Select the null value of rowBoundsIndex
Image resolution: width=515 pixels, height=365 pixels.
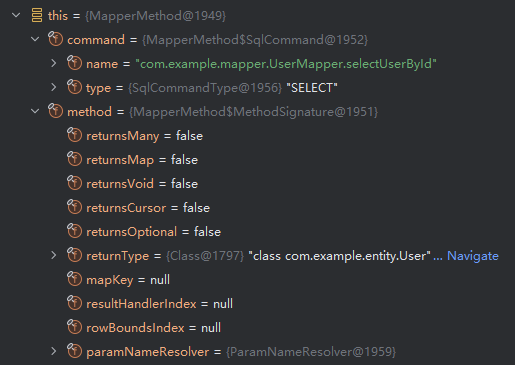211,328
